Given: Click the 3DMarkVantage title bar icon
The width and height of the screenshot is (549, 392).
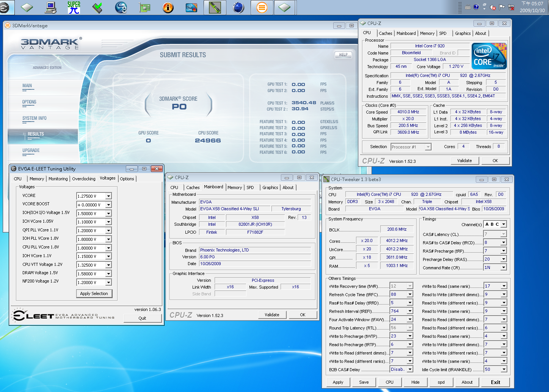Looking at the screenshot, I should 8,25.
